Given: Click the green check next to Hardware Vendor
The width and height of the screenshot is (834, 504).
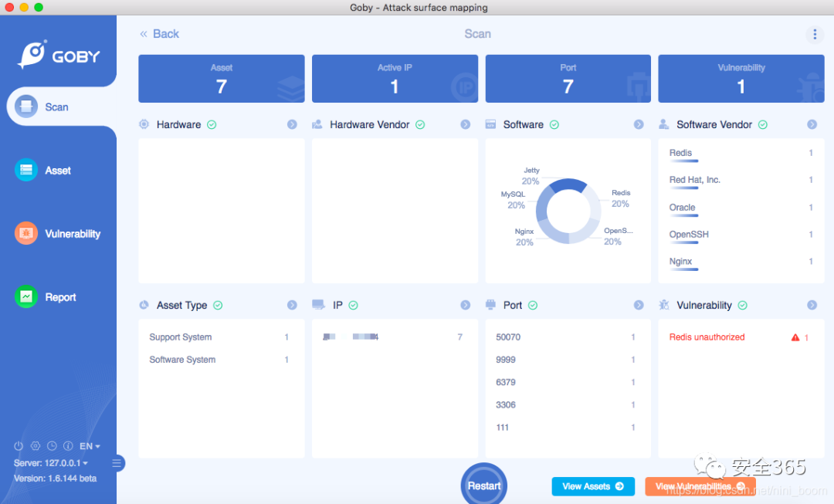Looking at the screenshot, I should point(420,124).
